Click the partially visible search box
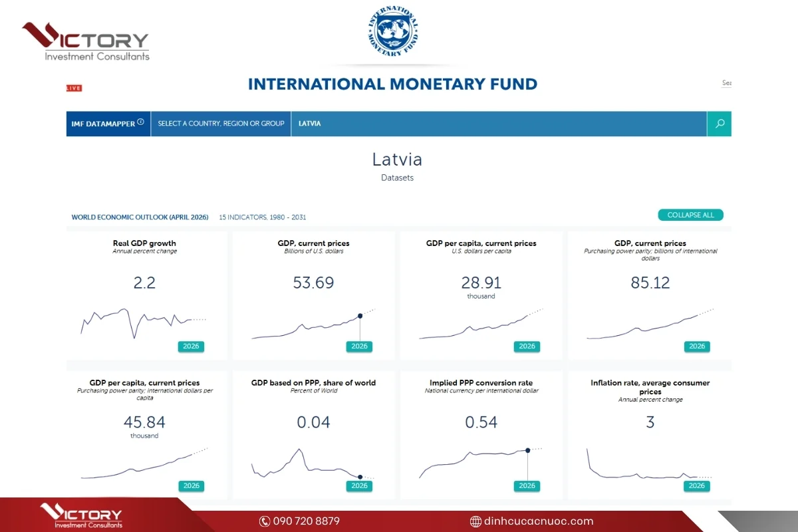 pyautogui.click(x=726, y=83)
